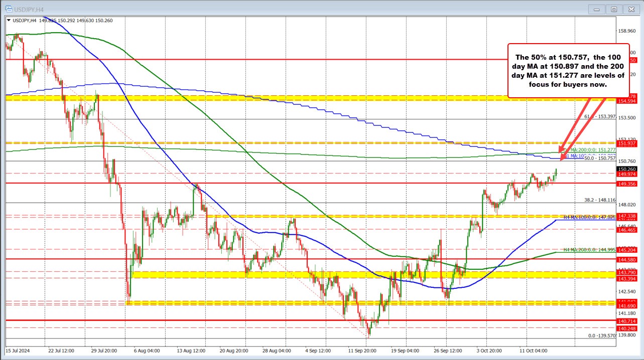Click the minimize window icon

pos(596,9)
